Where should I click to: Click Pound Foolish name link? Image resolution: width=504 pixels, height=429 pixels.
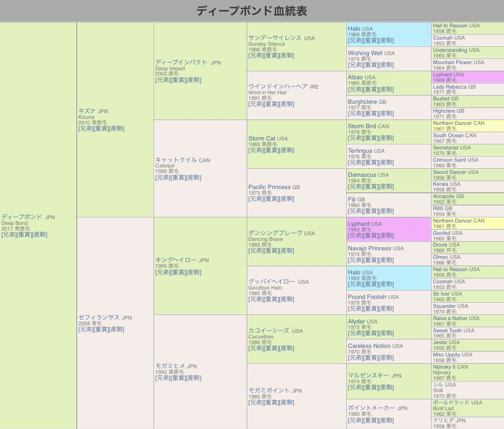pyautogui.click(x=367, y=297)
